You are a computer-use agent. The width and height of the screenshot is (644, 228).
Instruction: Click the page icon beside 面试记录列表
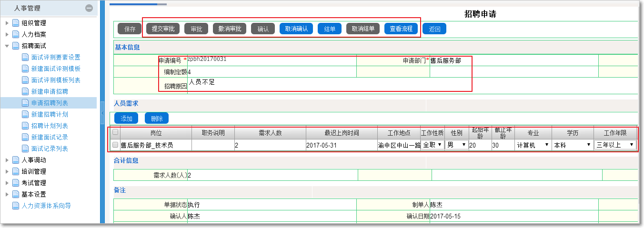(25, 149)
